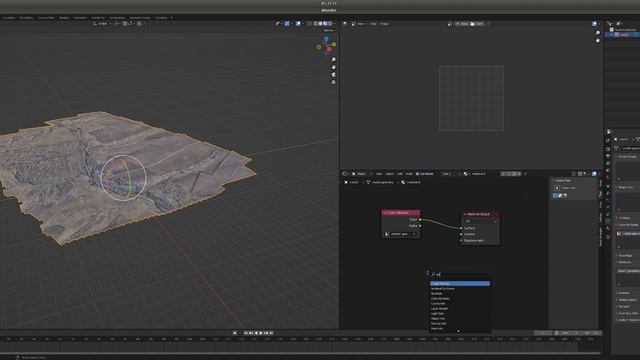
Task: Click the Start frame field in timeline
Action: coord(569,333)
